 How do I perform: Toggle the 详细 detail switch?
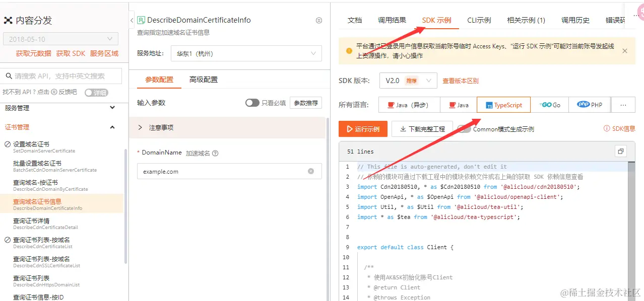(x=96, y=93)
